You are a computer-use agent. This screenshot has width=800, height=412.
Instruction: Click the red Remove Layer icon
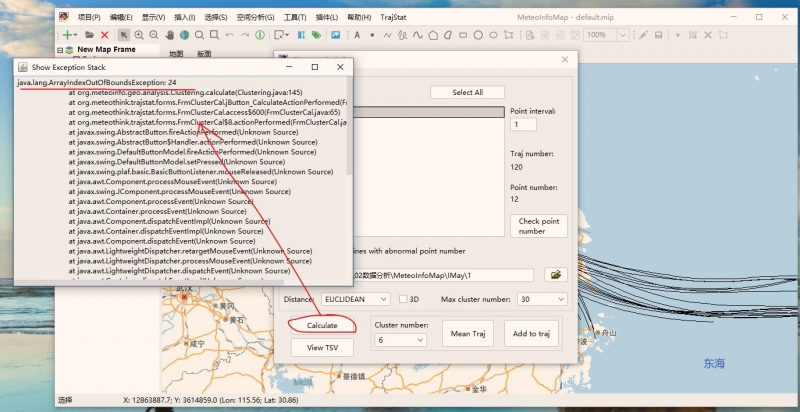tap(104, 35)
